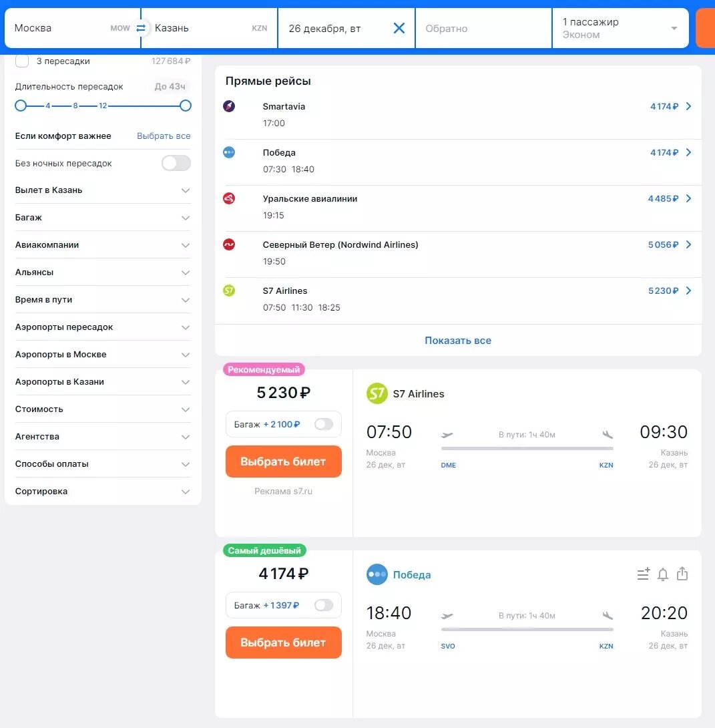Open Smartavia airline logo in direct flights
Screen dimensions: 715x728
coord(229,106)
